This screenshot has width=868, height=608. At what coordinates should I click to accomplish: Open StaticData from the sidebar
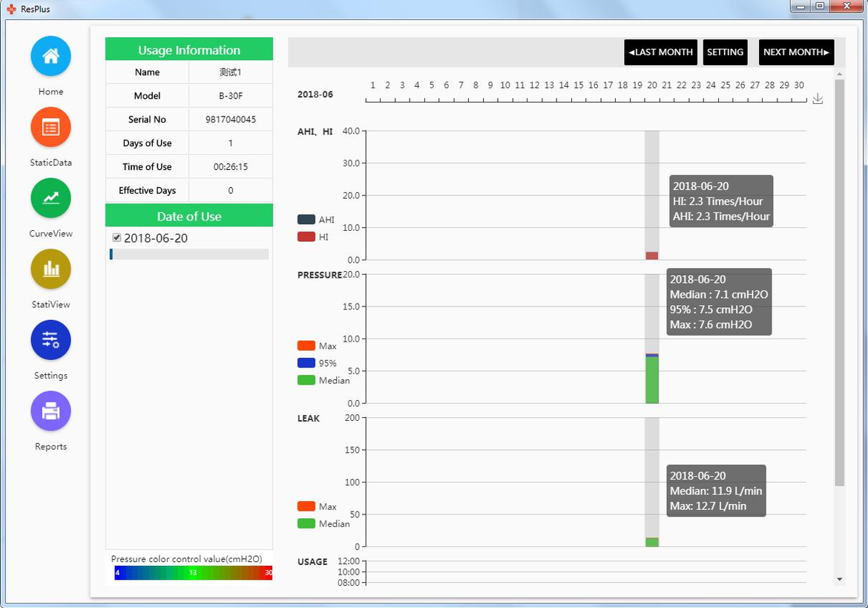click(x=50, y=128)
